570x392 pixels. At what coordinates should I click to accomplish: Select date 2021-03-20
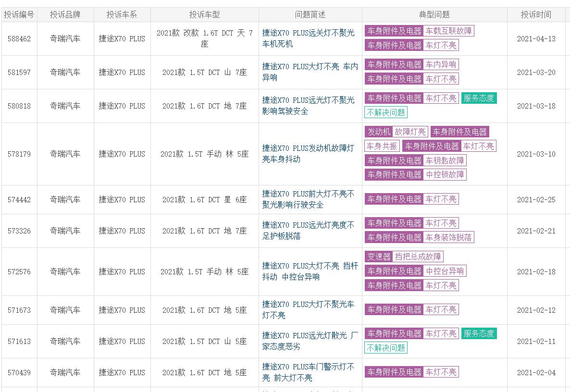coord(536,72)
